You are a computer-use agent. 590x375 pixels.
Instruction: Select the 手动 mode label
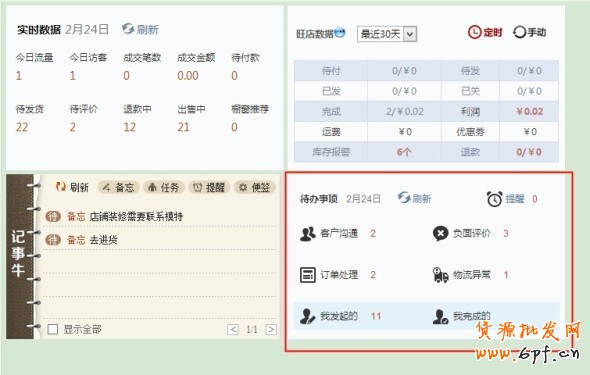click(537, 32)
